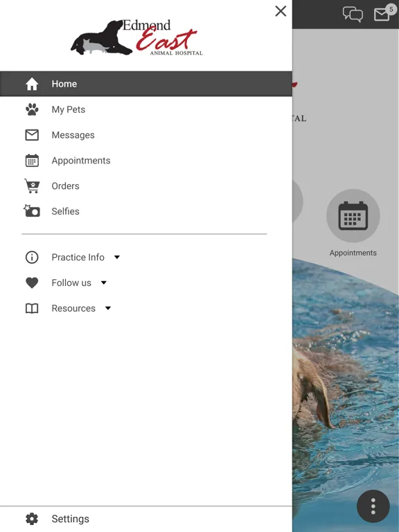Open the three-dot floating action button
This screenshot has width=399, height=532.
373,506
